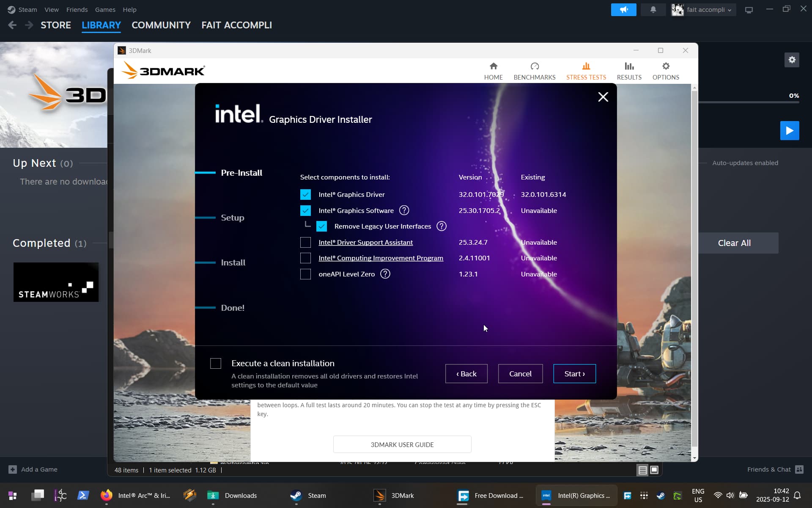Click the help icon beside Remove Legacy User Interfaces

tap(441, 226)
